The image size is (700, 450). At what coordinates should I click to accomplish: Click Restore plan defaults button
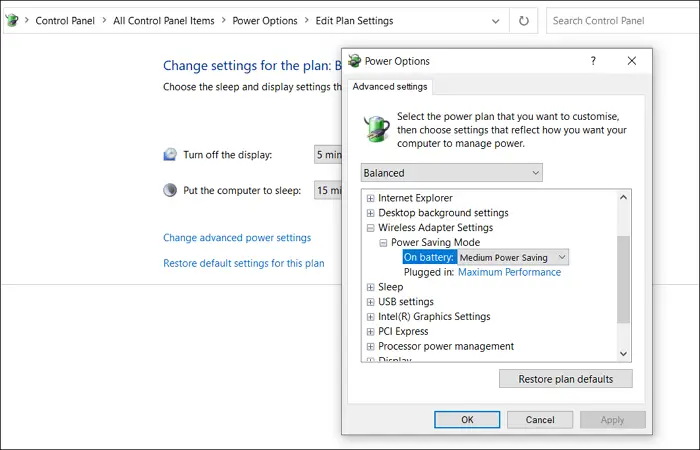coord(566,379)
